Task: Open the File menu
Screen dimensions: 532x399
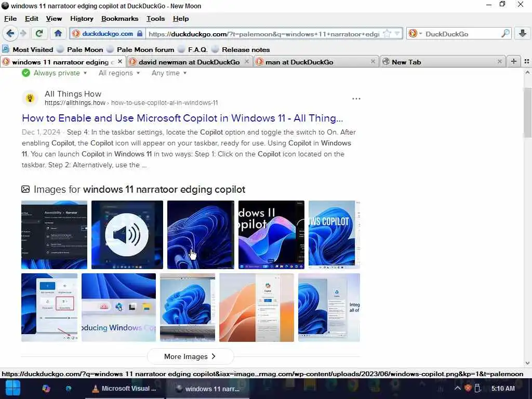Action: coord(10,19)
